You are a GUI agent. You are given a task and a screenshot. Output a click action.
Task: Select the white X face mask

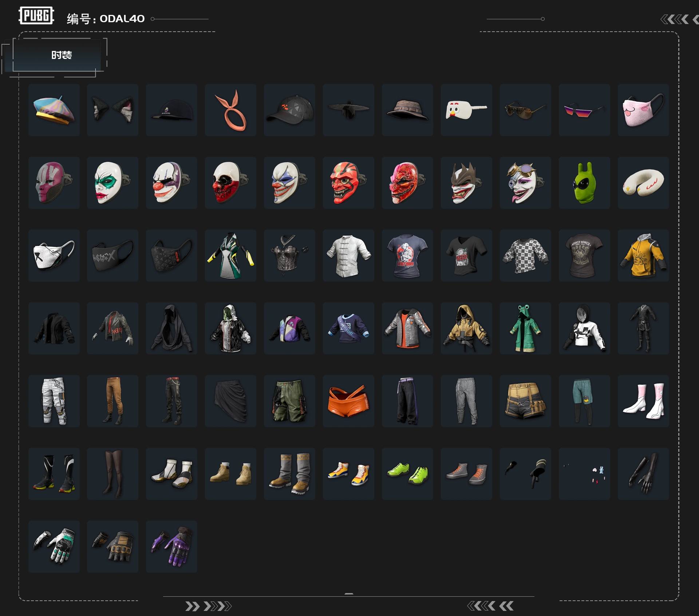click(x=54, y=255)
